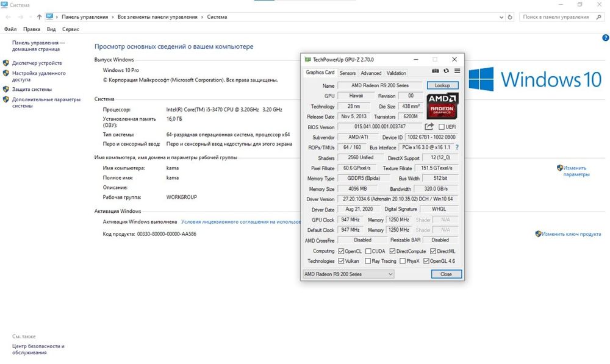Click the GPU-Z screenshot camera icon
610x364 pixels.
[x=436, y=71]
